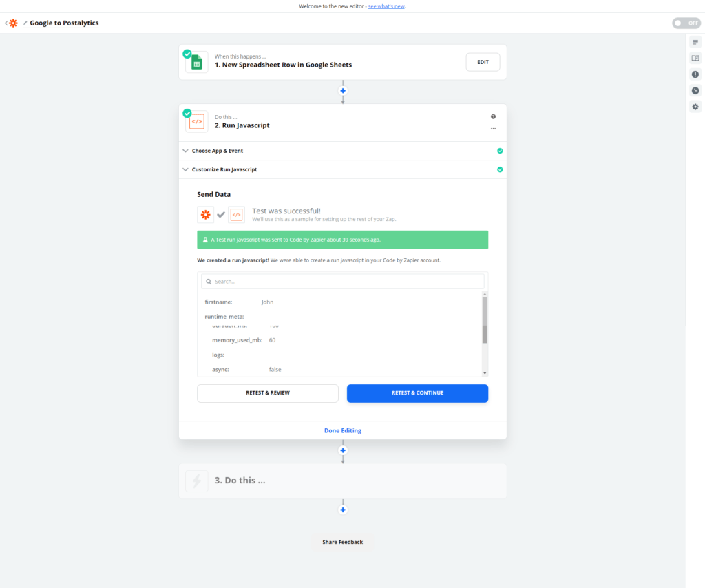The height and width of the screenshot is (588, 705).
Task: Click the Share Feedback button
Action: (x=343, y=542)
